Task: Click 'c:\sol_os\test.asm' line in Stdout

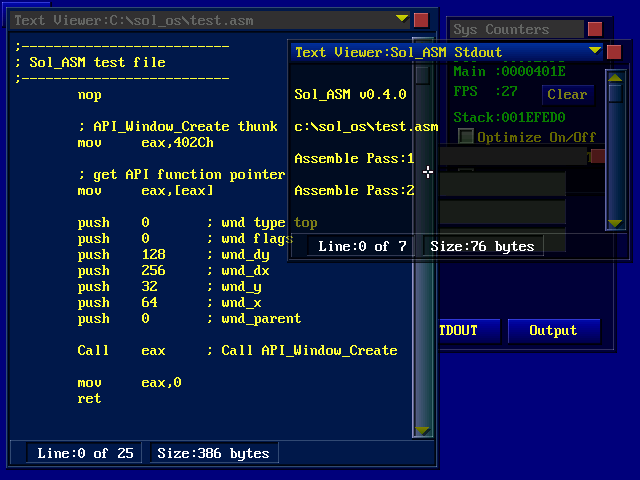Action: click(x=366, y=127)
